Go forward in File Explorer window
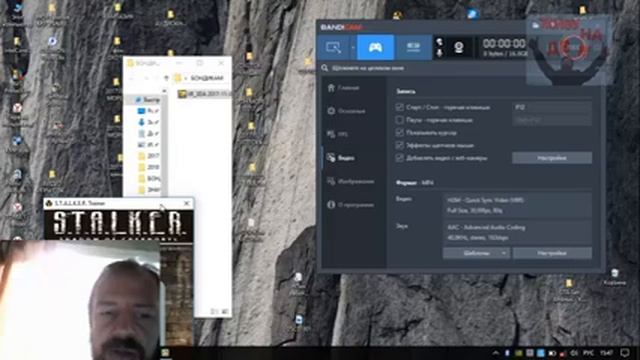 (x=146, y=78)
